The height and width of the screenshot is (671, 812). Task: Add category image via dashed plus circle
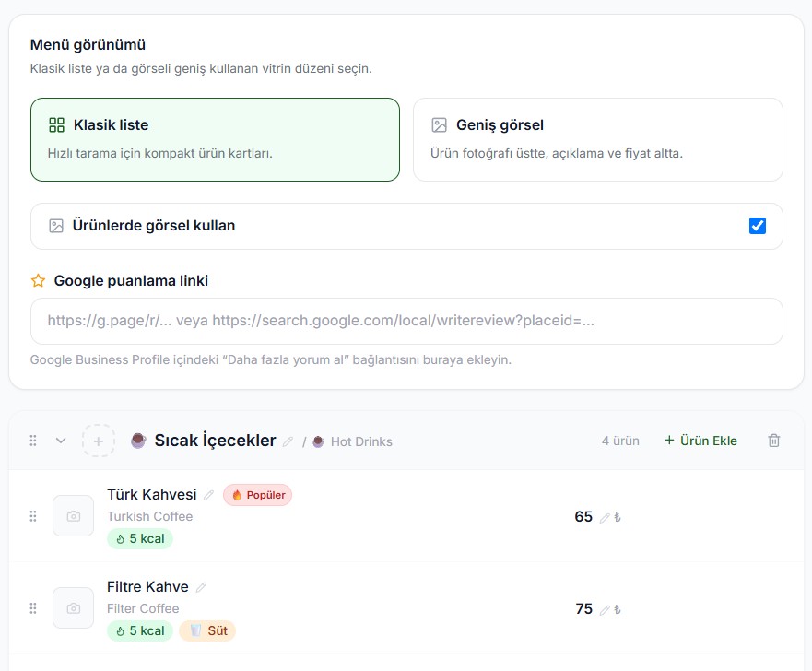pos(99,441)
